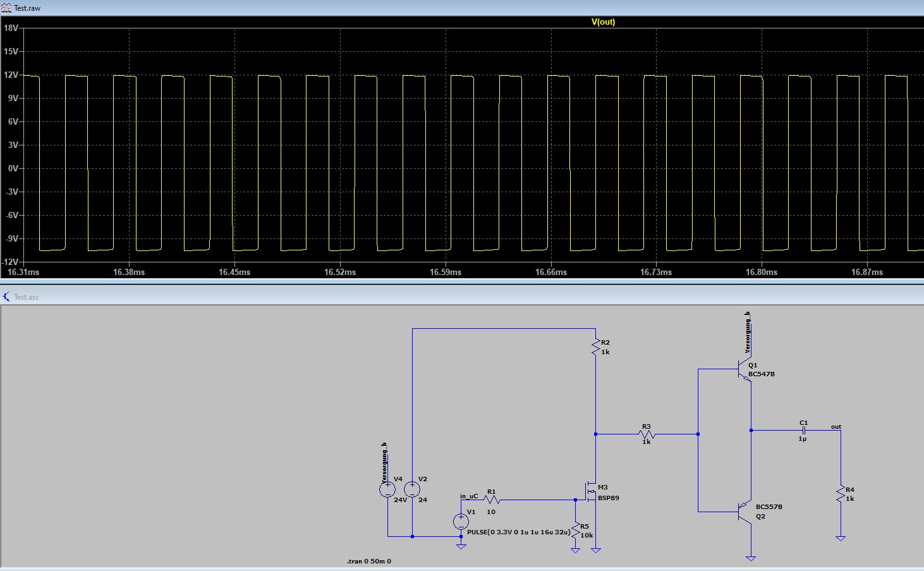The height and width of the screenshot is (571, 924).
Task: Select the R5 resistor symbol
Action: pyautogui.click(x=575, y=529)
